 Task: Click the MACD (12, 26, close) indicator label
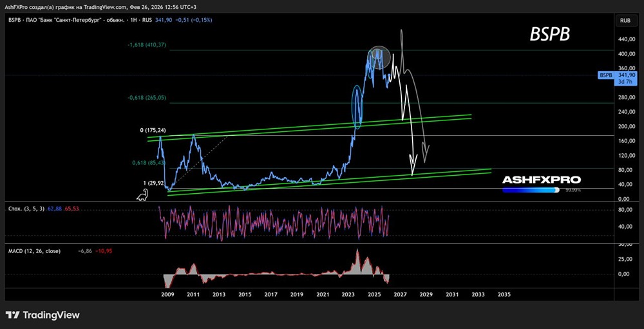pyautogui.click(x=34, y=251)
